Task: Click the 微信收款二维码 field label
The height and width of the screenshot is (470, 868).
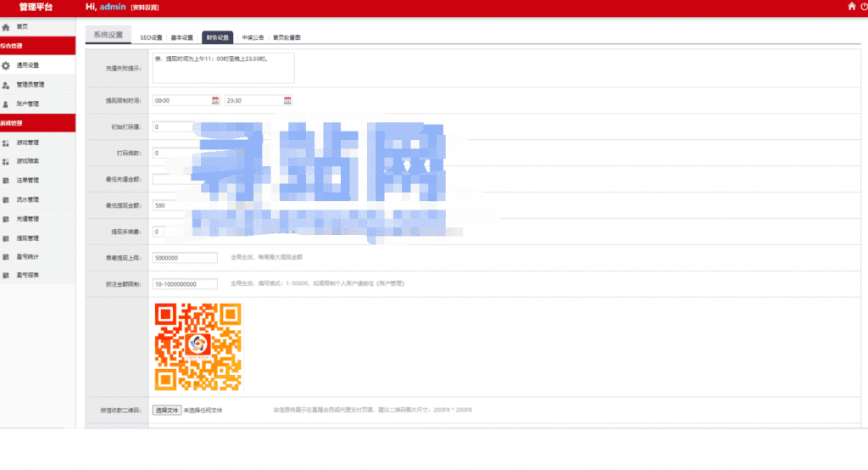Action: 120,410
